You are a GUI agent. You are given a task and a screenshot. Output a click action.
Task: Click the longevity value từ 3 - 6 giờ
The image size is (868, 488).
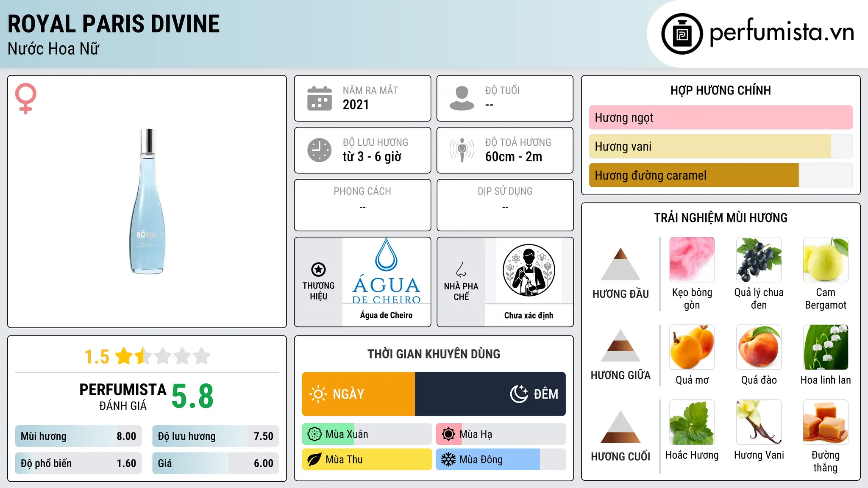click(x=372, y=157)
